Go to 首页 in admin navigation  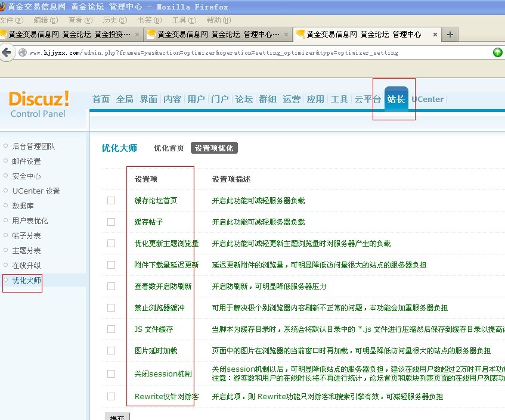101,99
